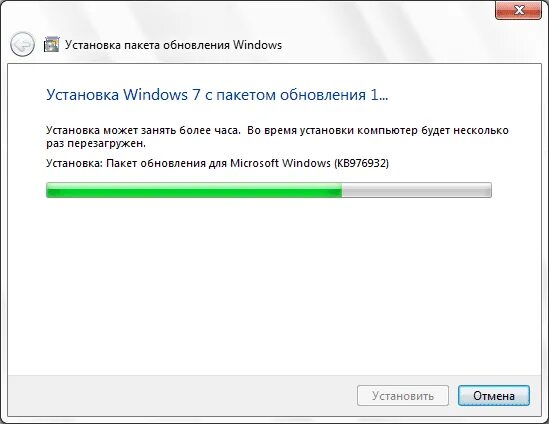Click the KB976932 update number text
The image size is (549, 424).
362,163
